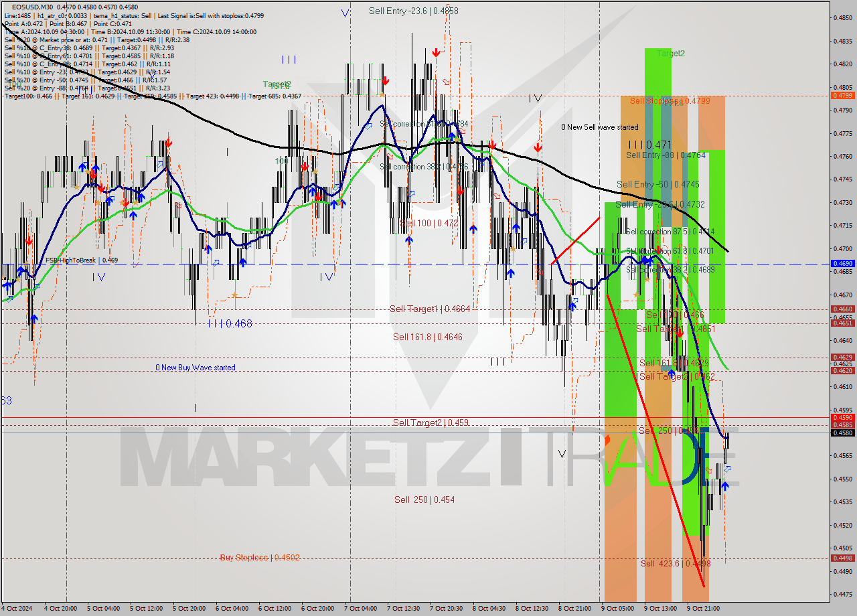
Task: Select the 'Sell 250 | 0.454' label
Action: pyautogui.click(x=424, y=499)
